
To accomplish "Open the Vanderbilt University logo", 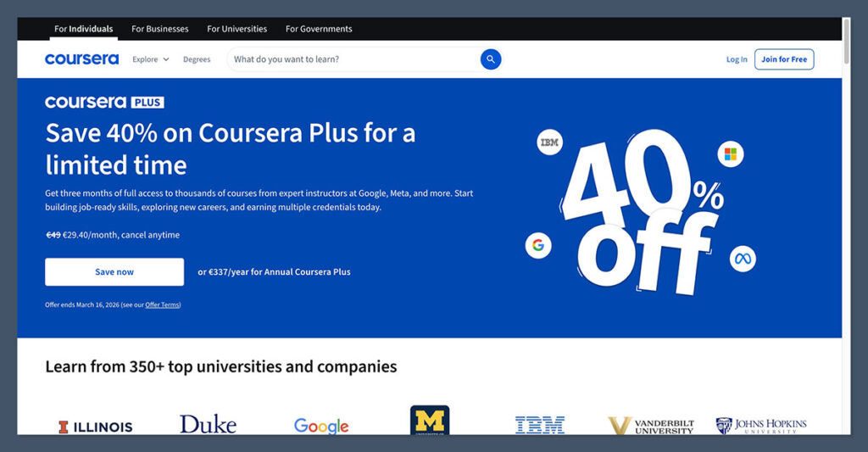I will (651, 426).
